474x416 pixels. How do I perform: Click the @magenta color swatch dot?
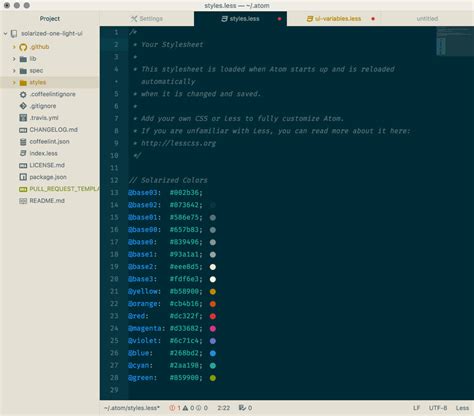213,329
